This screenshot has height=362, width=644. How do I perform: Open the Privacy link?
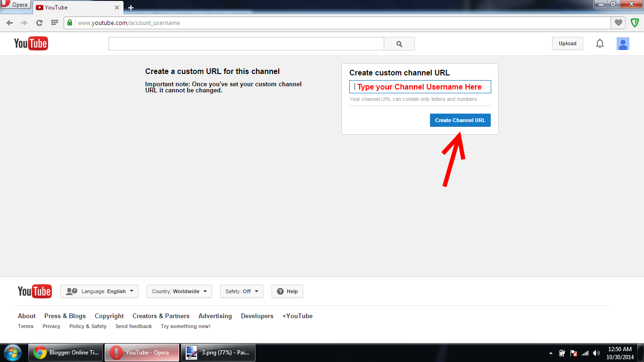click(x=51, y=326)
